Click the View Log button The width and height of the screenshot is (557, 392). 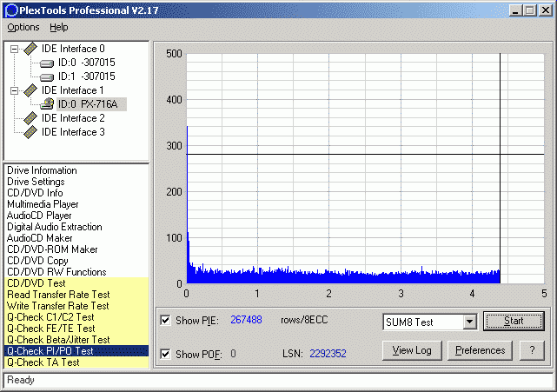tap(412, 350)
